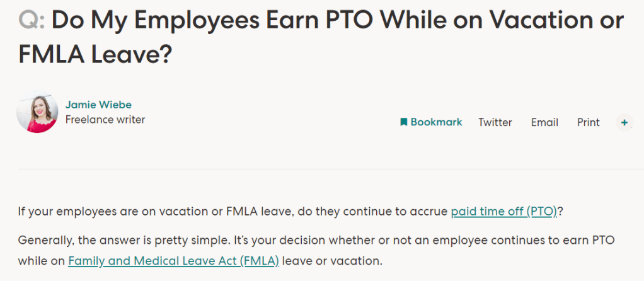Click the Bookmark flag icon

coord(404,122)
